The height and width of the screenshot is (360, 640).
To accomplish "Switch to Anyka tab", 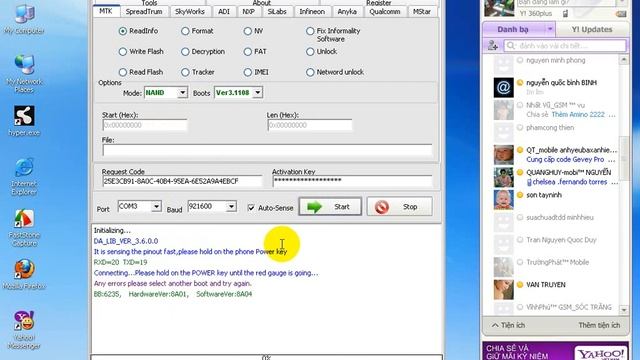I will (347, 12).
